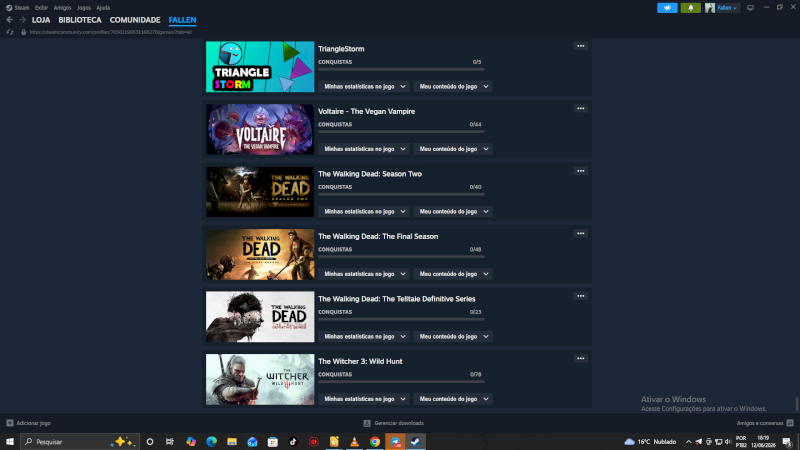The width and height of the screenshot is (800, 450).
Task: Open The Walking Dead: The Final Season title
Action: (x=378, y=236)
